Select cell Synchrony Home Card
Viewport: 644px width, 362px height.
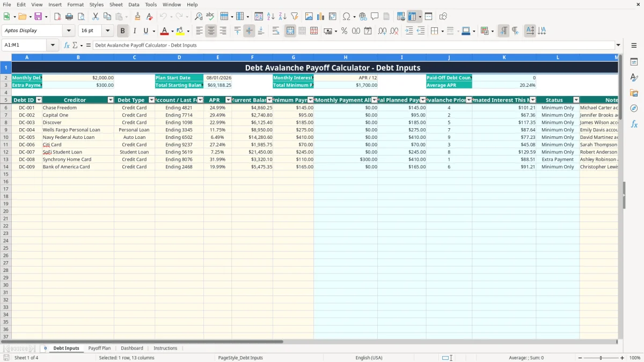[78, 159]
